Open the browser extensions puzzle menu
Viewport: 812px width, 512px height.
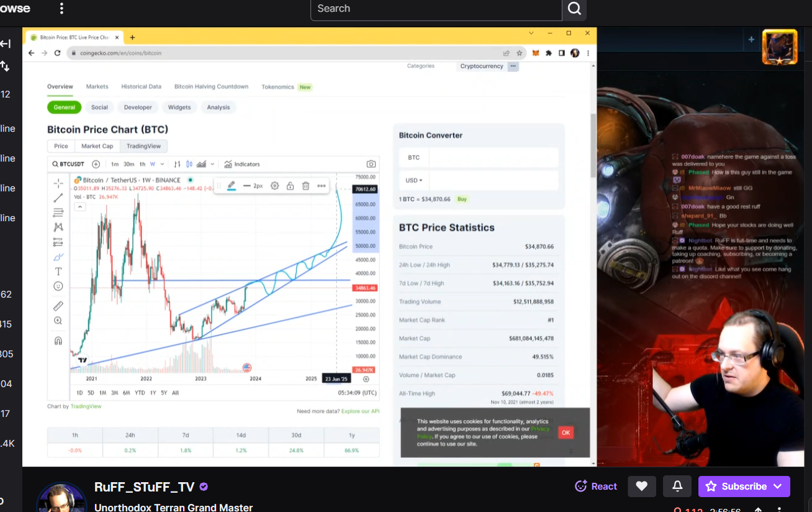pyautogui.click(x=549, y=53)
